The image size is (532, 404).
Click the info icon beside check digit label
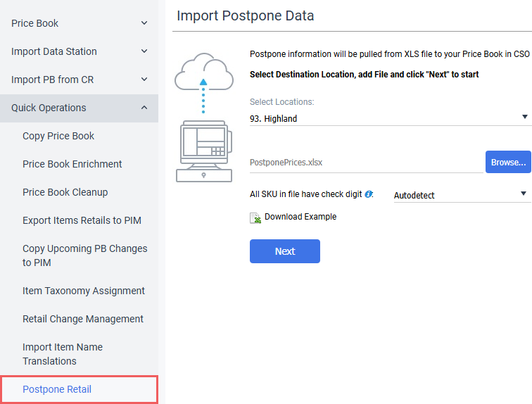tap(369, 194)
